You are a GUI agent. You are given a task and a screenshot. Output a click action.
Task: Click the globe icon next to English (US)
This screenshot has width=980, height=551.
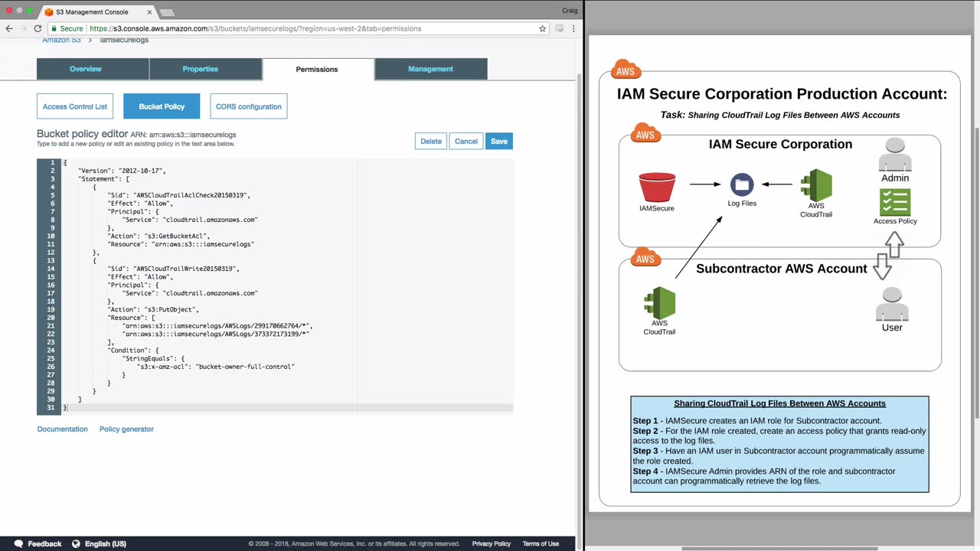[76, 543]
